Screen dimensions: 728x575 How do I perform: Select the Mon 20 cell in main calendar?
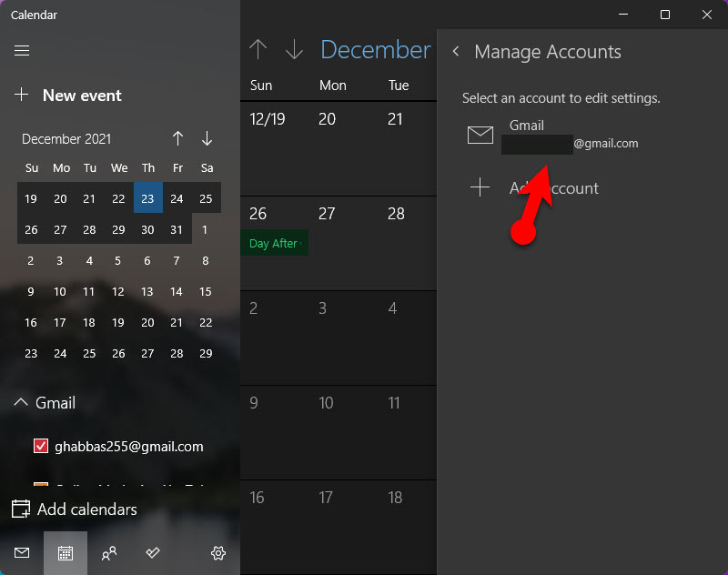click(344, 148)
